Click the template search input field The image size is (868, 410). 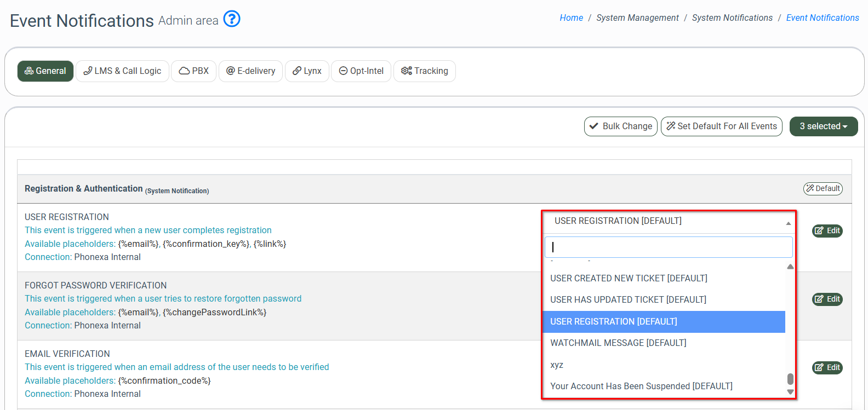668,247
